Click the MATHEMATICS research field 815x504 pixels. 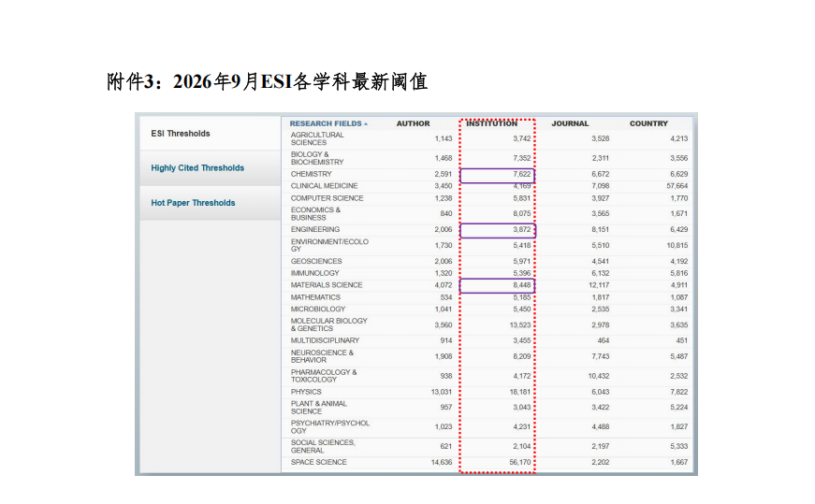tap(315, 297)
